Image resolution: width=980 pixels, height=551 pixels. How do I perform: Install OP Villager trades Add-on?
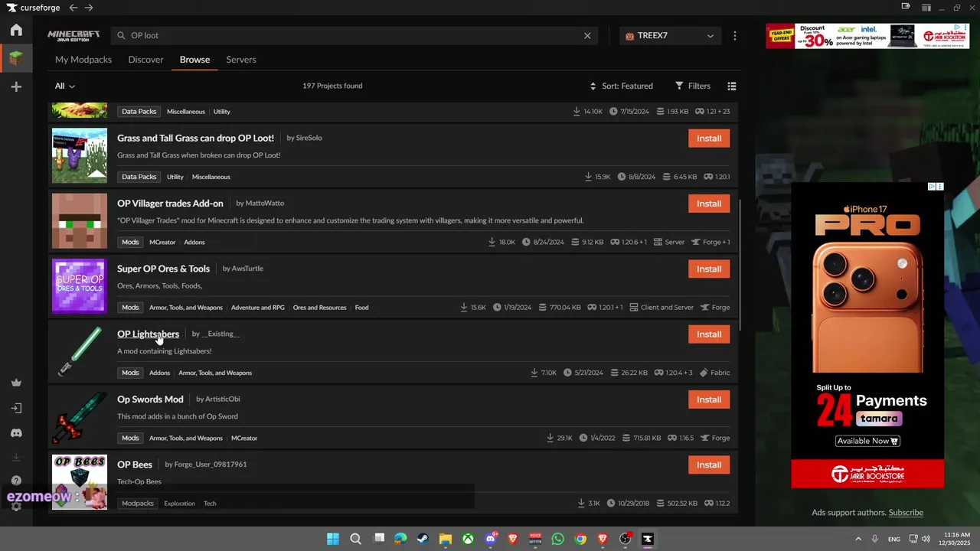pyautogui.click(x=709, y=204)
